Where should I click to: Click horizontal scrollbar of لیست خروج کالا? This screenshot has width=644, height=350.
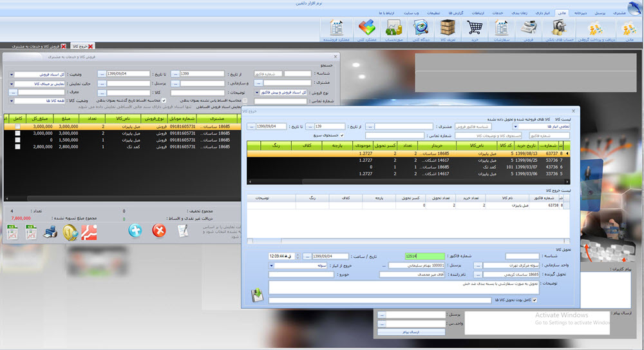pyautogui.click(x=408, y=241)
